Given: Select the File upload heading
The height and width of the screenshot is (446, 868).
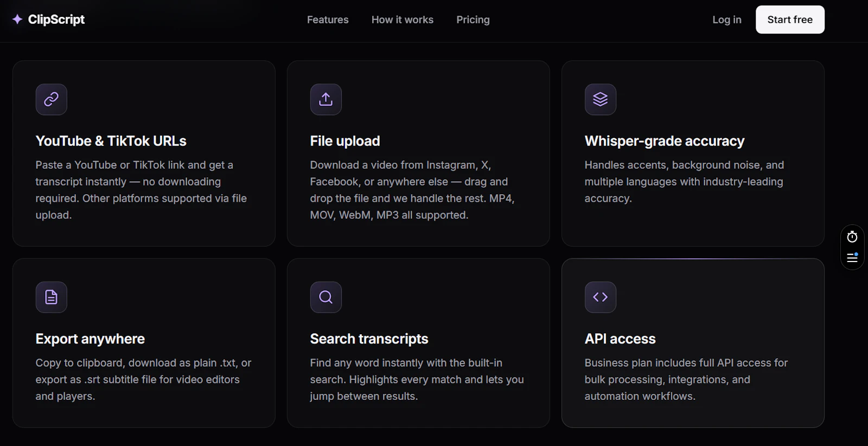Looking at the screenshot, I should 345,141.
